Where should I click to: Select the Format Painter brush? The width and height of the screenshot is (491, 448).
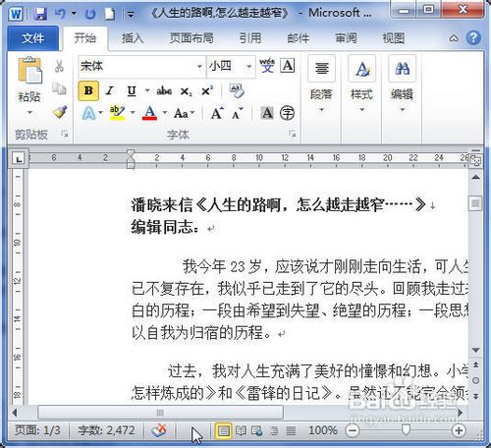click(60, 112)
